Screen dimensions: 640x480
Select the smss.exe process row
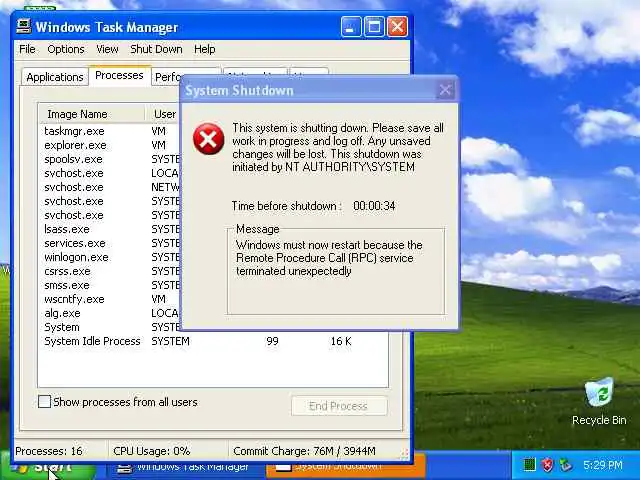pyautogui.click(x=110, y=285)
